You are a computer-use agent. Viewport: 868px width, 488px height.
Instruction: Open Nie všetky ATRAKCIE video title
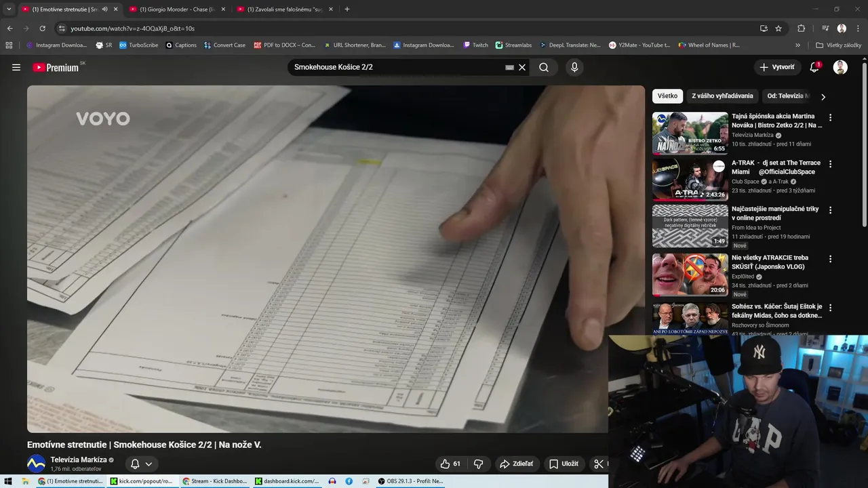(x=770, y=262)
